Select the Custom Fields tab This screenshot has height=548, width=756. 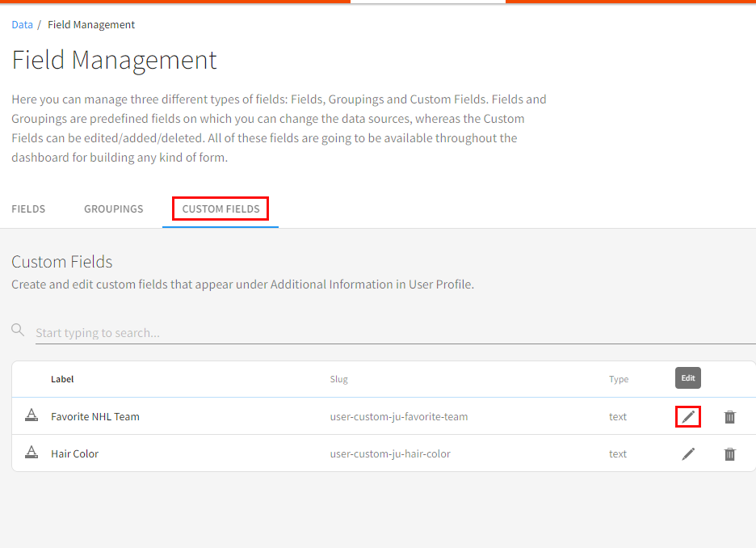[220, 209]
